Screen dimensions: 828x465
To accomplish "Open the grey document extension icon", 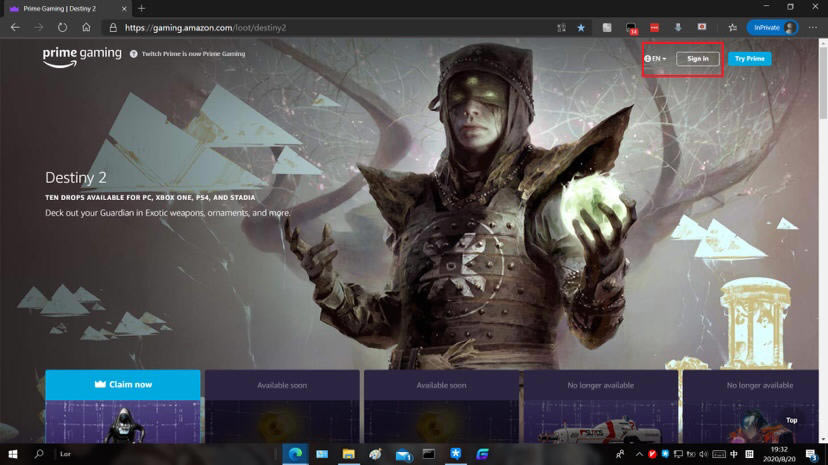I will pos(607,27).
